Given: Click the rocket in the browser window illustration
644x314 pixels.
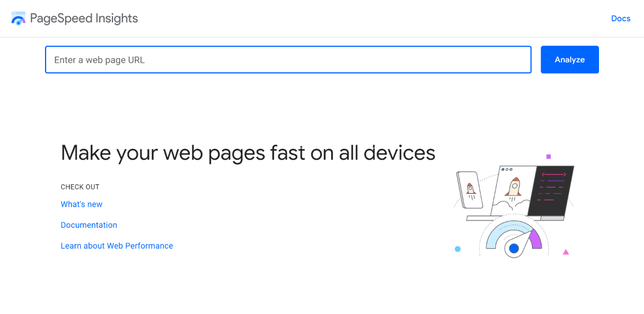Looking at the screenshot, I should click(x=514, y=187).
